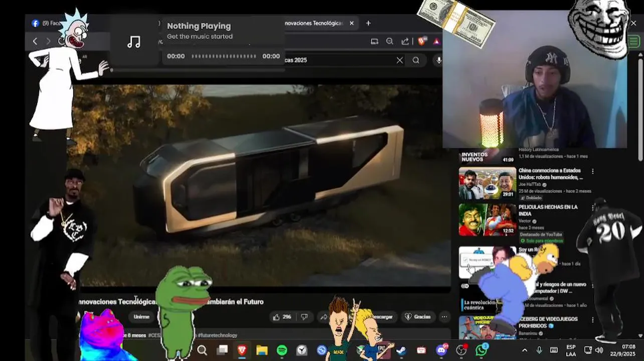This screenshot has width=644, height=361.
Task: Open Brave Shields lion icon
Action: click(x=422, y=42)
